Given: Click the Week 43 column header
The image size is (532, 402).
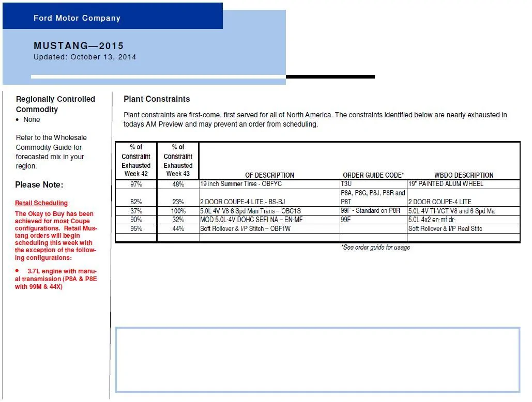Looking at the screenshot, I should (178, 160).
